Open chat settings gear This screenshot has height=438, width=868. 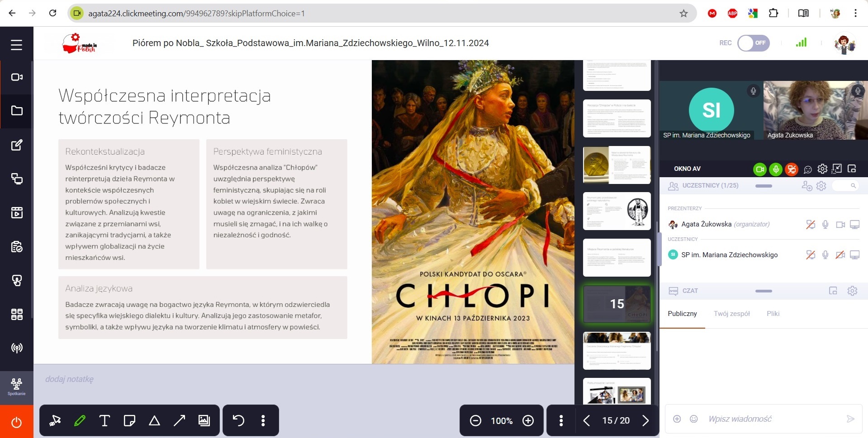852,291
